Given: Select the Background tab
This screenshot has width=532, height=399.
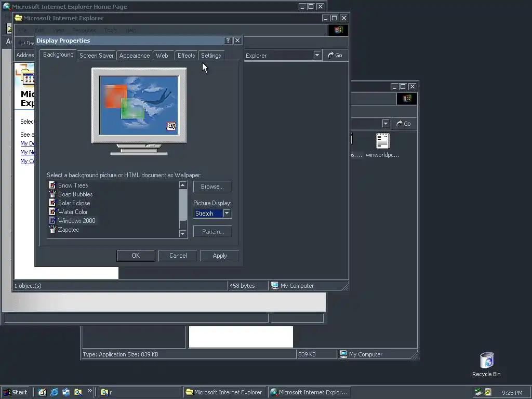Looking at the screenshot, I should 58,55.
